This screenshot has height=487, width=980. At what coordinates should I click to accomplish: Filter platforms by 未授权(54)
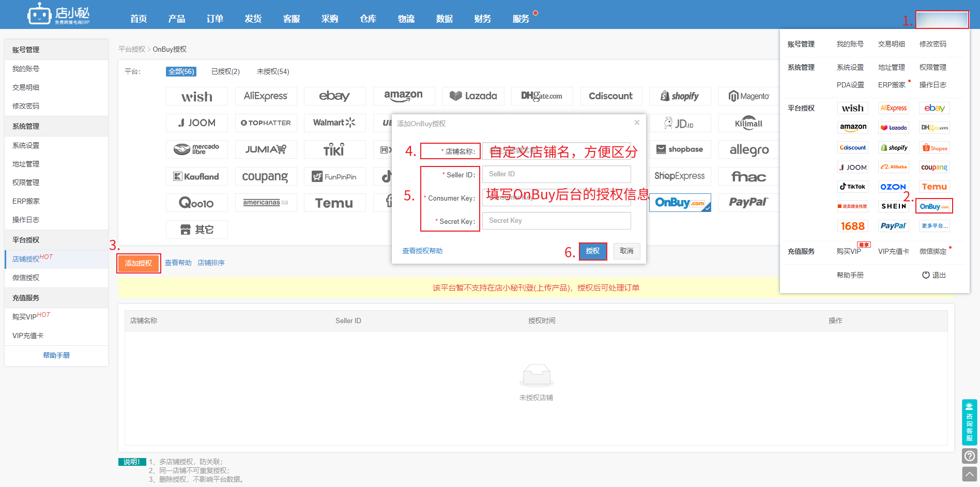(x=273, y=71)
